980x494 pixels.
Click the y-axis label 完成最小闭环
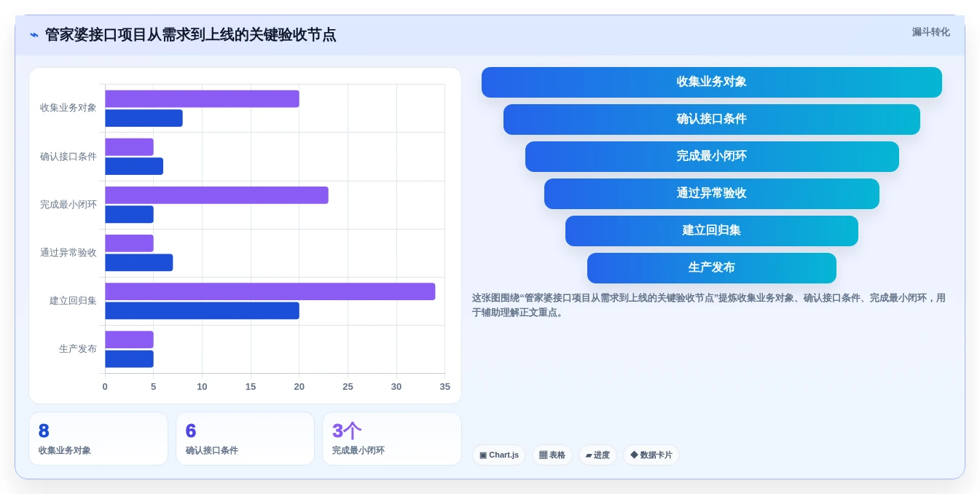(68, 205)
